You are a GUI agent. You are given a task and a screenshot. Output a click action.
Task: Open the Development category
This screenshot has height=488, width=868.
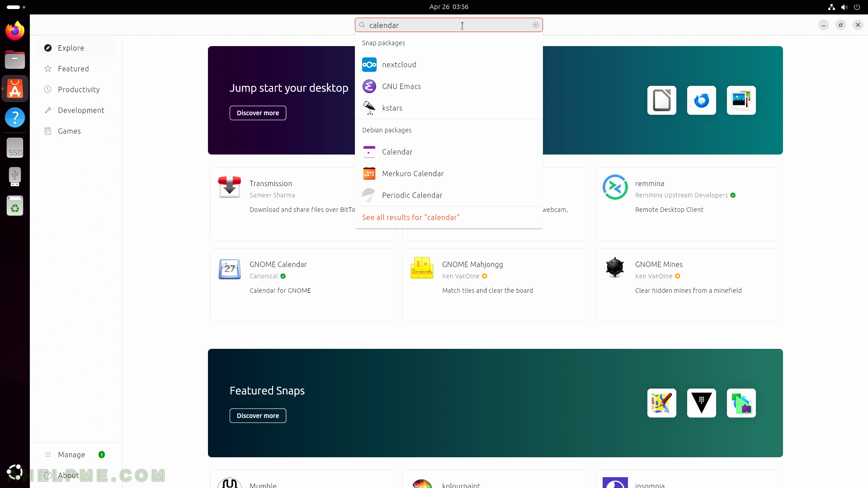[x=76, y=110]
